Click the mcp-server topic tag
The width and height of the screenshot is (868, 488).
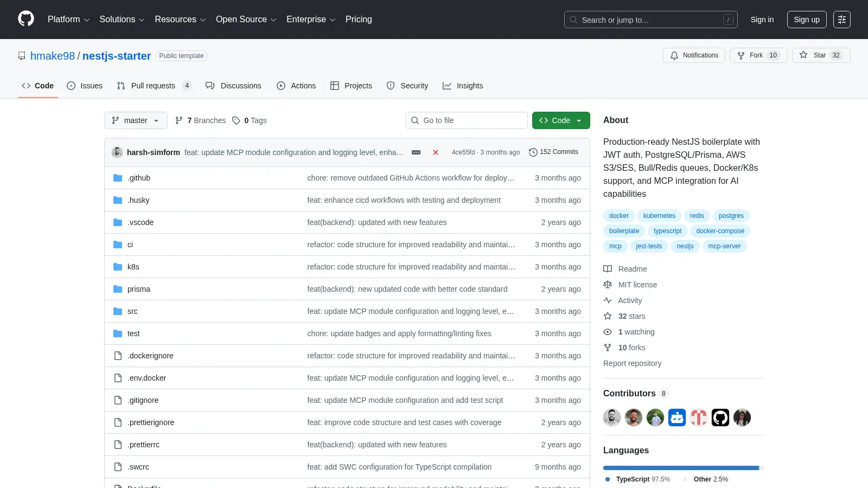point(724,246)
